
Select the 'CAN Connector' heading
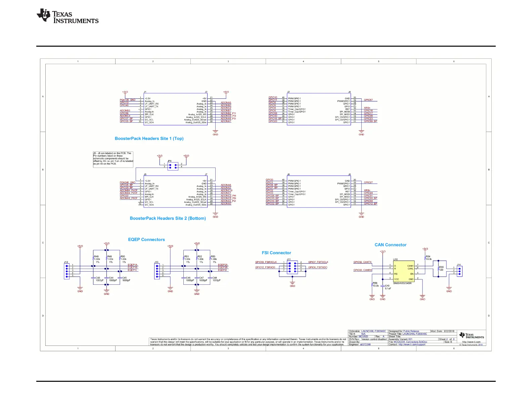coord(391,245)
